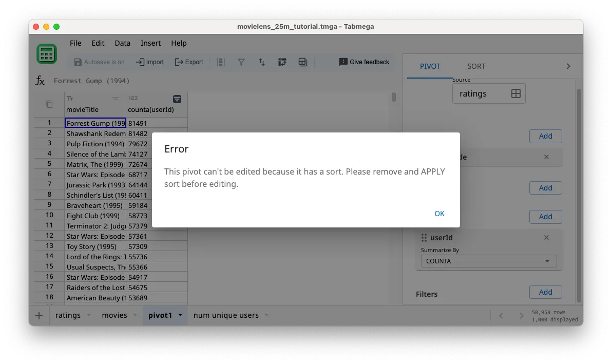Dismiss the error dialog with OK
Screen dimensions: 612x364
(439, 213)
